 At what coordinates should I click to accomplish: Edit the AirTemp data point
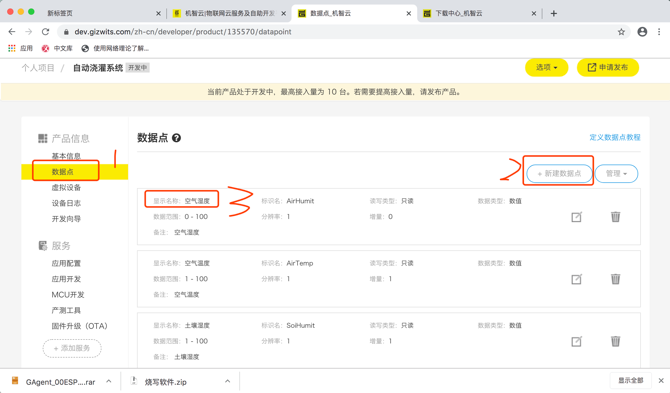click(x=576, y=279)
